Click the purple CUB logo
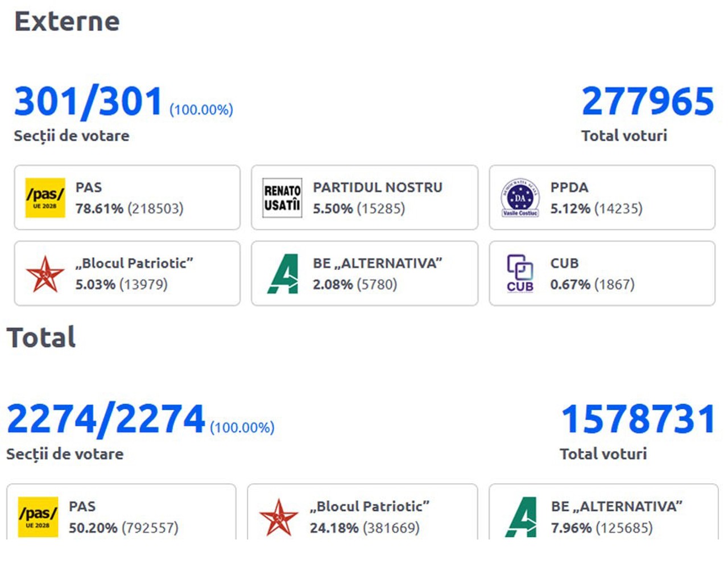 point(520,274)
